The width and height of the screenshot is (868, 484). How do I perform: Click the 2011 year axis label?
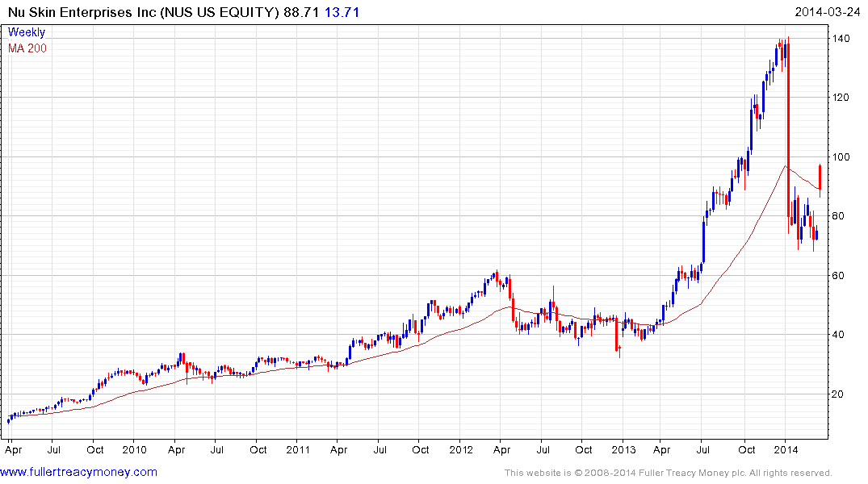pos(298,449)
